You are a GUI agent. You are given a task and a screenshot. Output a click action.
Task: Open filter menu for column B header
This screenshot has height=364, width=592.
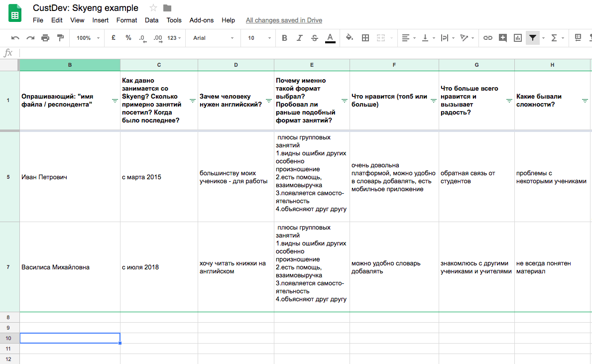tap(115, 101)
